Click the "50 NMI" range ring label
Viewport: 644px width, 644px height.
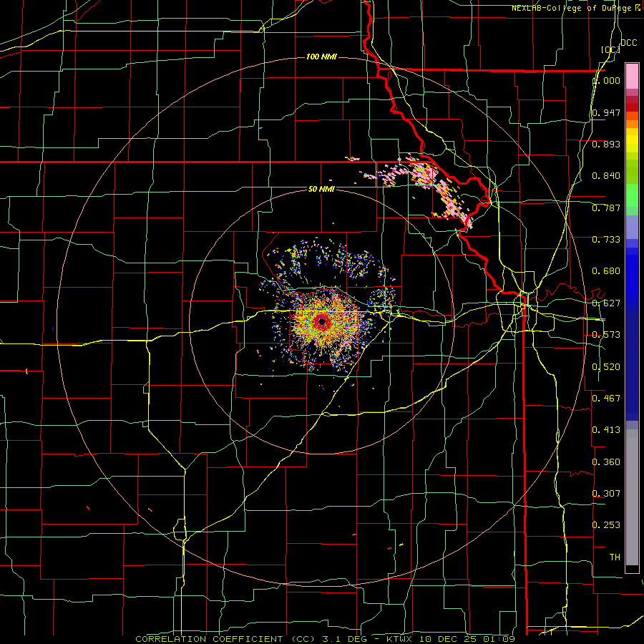pyautogui.click(x=321, y=189)
